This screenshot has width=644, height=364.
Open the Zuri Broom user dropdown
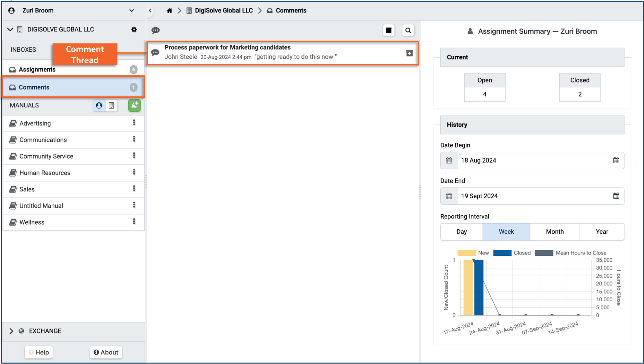131,10
